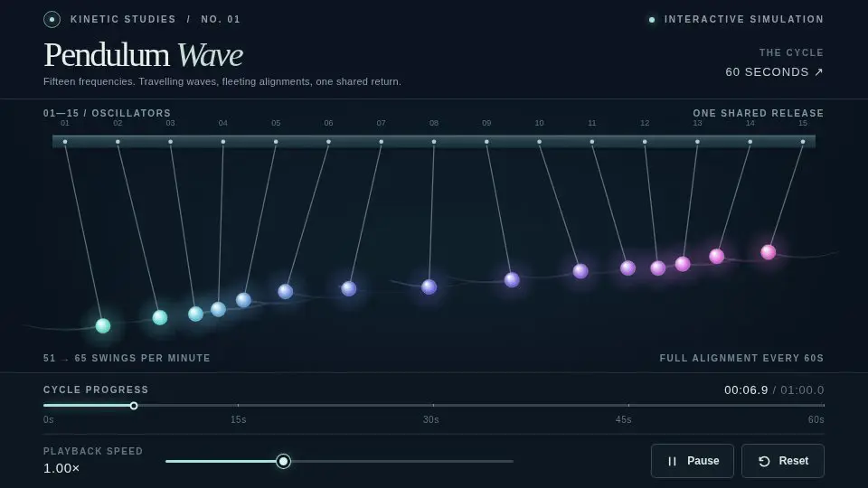Click the pendulum bob hanging from pivot 08
Screen dimensions: 868x488
429,286
